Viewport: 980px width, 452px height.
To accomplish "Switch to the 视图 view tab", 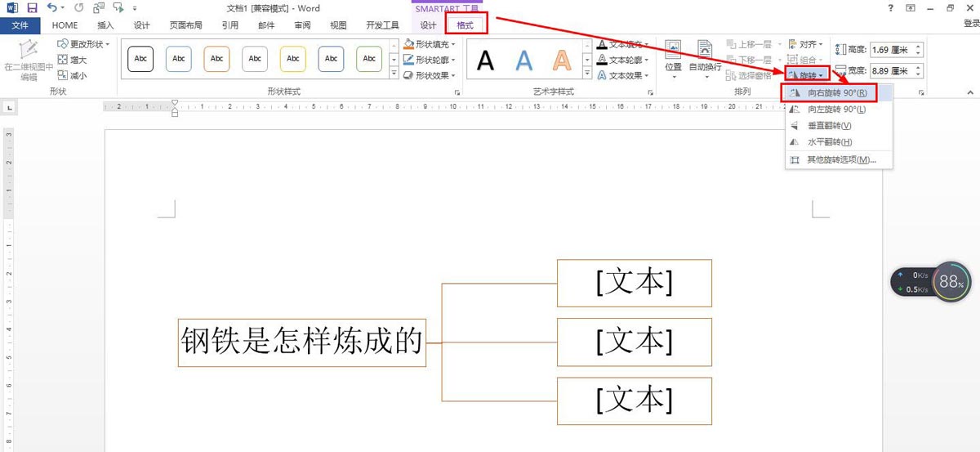I will pos(338,25).
